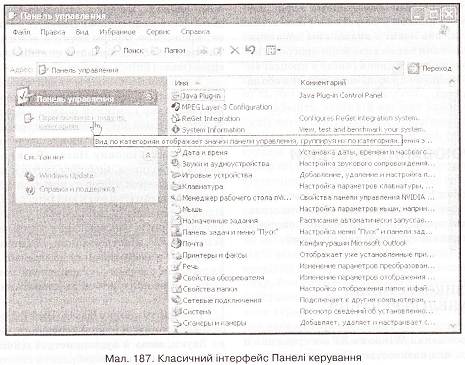Open the Файл menu
This screenshot has height=365, width=465.
[21, 32]
